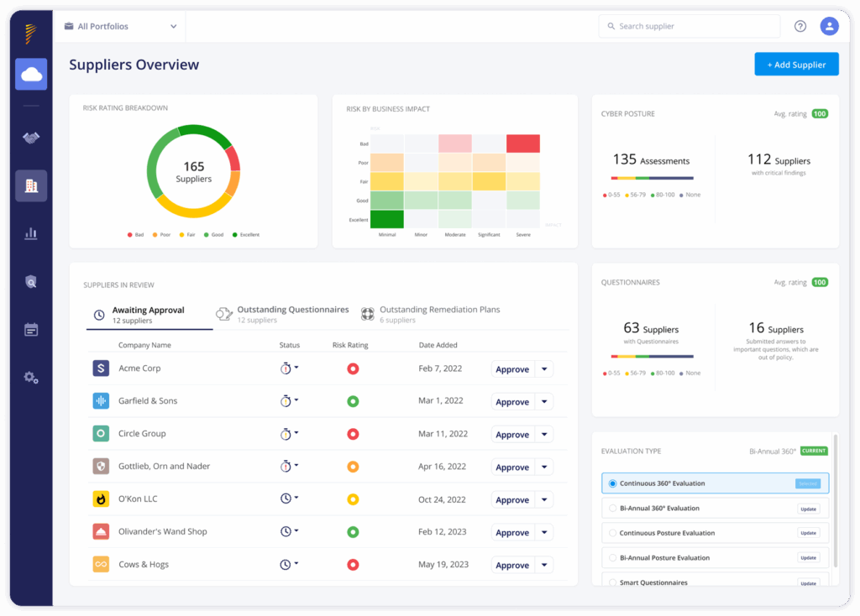Open the calendar sidebar icon
Viewport: 860px width, 616px height.
click(31, 330)
